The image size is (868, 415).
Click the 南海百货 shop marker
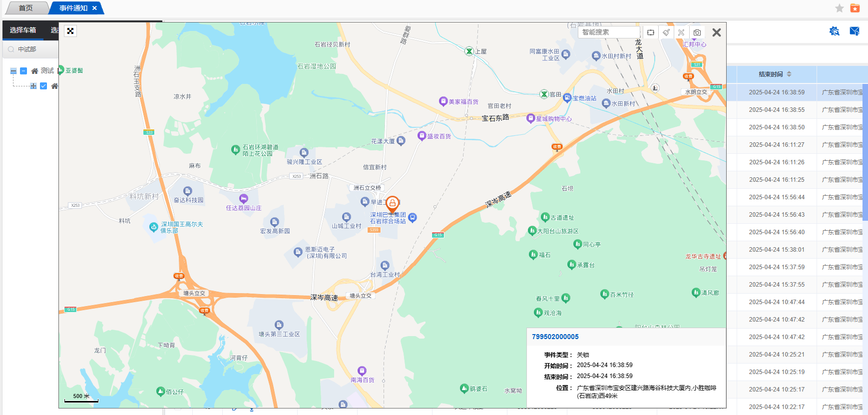point(362,371)
